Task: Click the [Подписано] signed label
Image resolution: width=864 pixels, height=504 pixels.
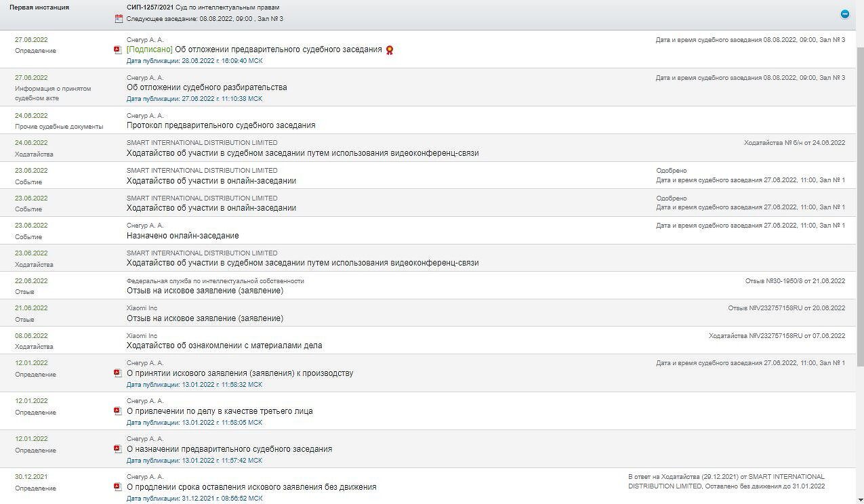Action: click(x=149, y=49)
